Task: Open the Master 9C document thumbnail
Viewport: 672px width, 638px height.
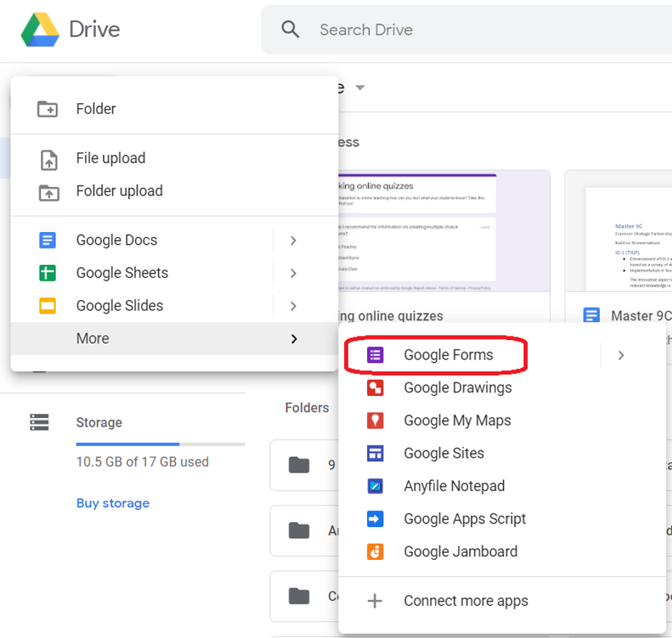Action: (618, 231)
